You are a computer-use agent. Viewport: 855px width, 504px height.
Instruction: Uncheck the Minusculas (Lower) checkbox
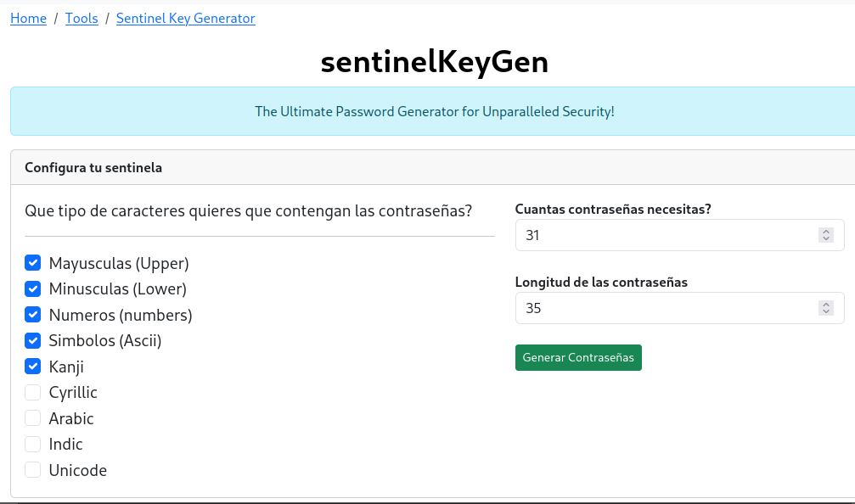coord(33,288)
